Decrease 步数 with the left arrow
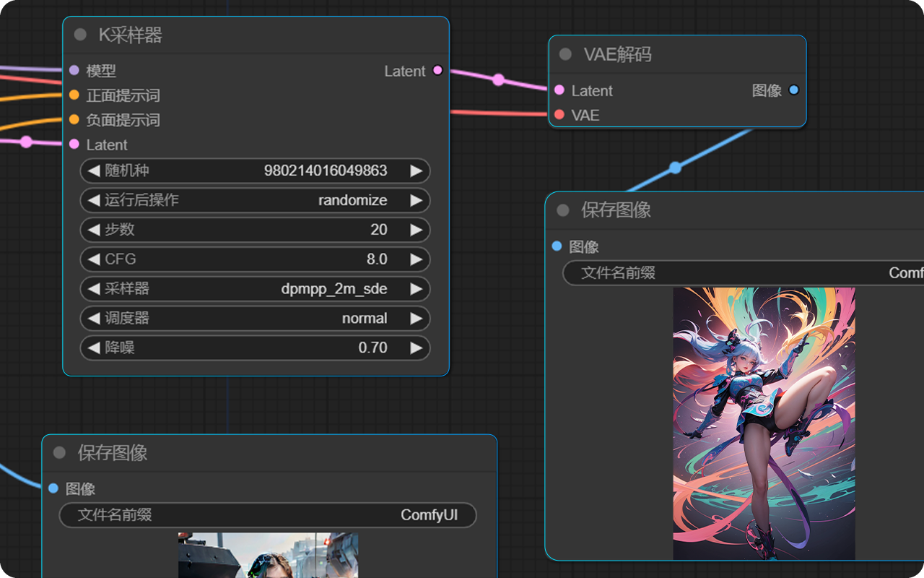 pyautogui.click(x=93, y=230)
